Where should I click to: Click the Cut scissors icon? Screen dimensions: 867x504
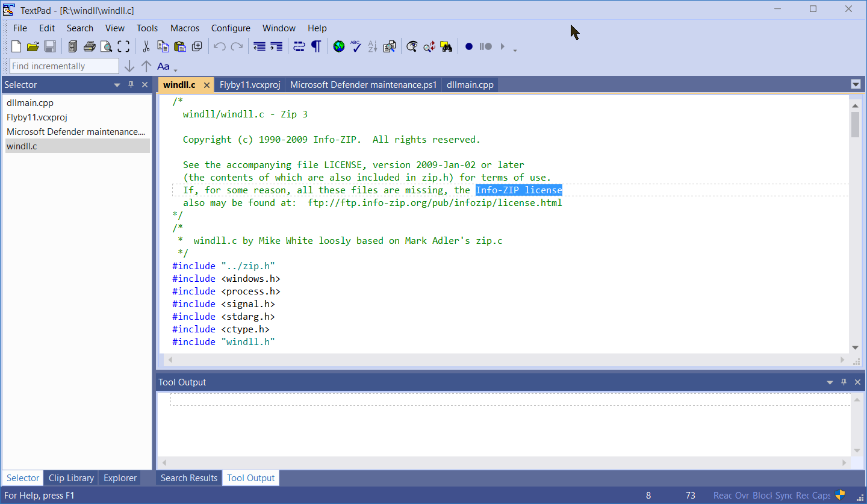pyautogui.click(x=146, y=46)
